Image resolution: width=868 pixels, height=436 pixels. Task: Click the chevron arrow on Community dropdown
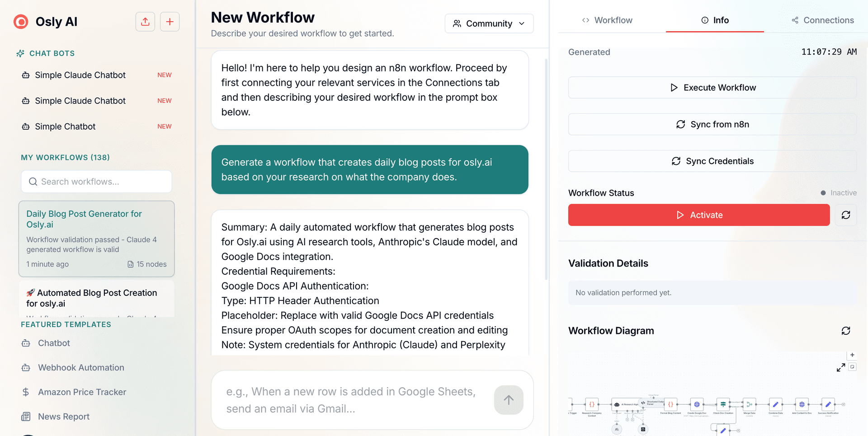(x=522, y=23)
